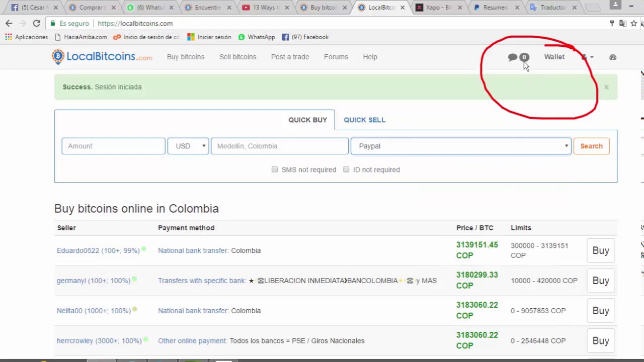
Task: Open Sell bitcoins navigation link
Action: point(237,57)
